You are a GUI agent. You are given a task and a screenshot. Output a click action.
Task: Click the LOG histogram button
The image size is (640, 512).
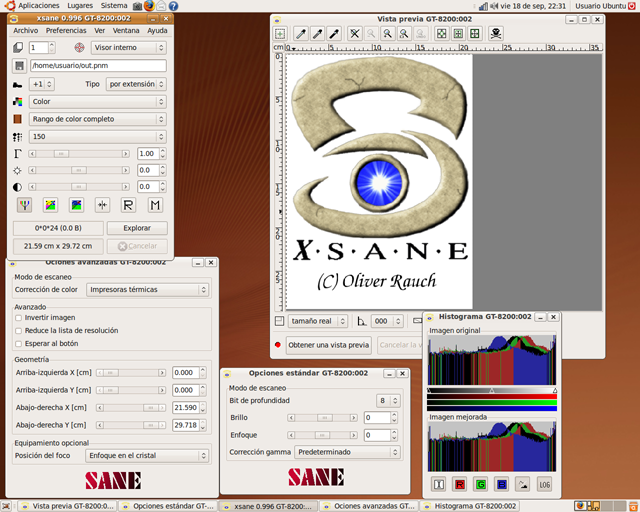click(x=544, y=484)
